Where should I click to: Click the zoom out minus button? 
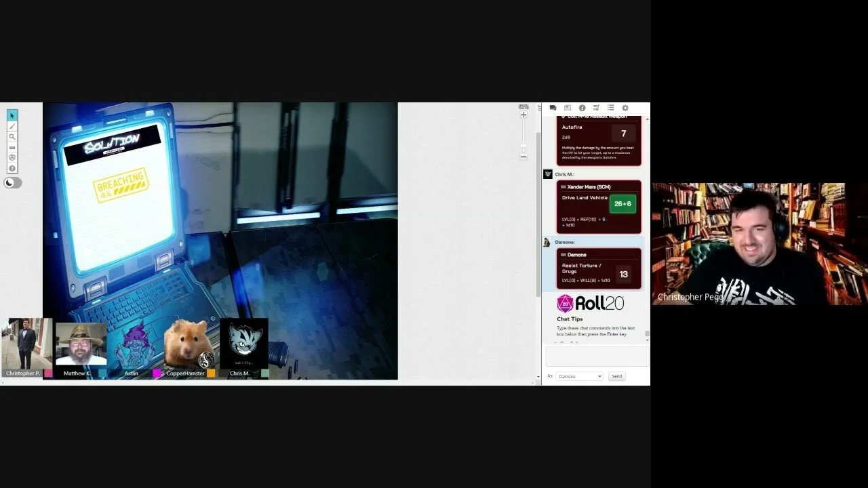524,157
